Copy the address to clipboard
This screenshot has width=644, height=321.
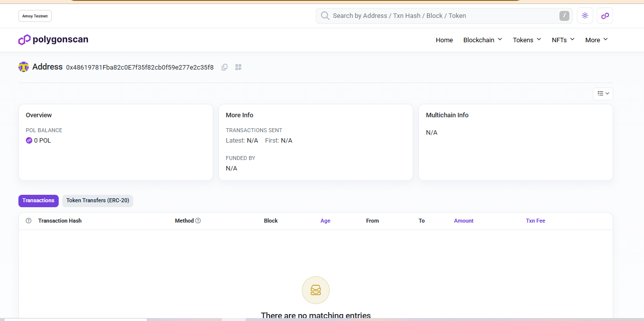coord(225,67)
